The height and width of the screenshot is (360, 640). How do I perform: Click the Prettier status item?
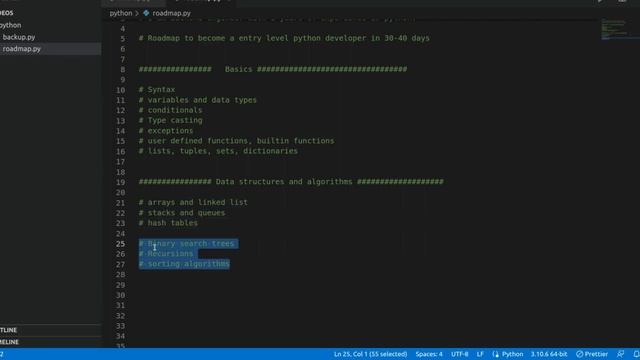592,354
